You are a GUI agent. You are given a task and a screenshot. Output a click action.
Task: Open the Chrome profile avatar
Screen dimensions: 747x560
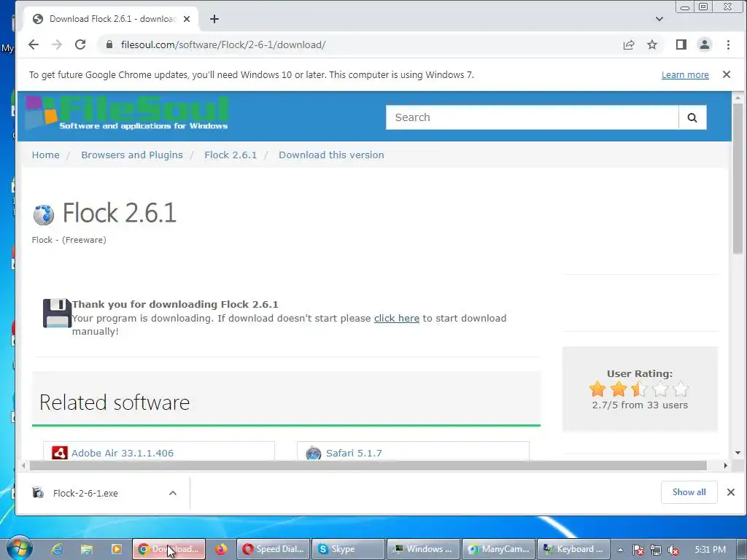(x=705, y=44)
